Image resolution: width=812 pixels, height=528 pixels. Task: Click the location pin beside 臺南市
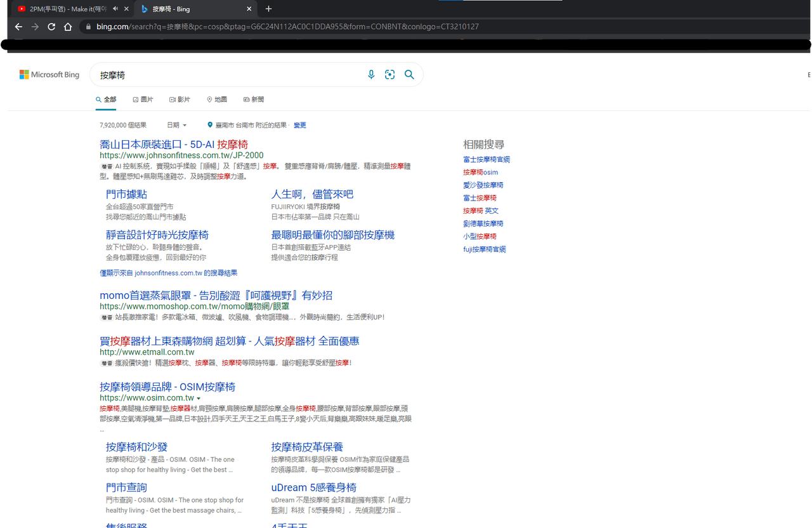(x=210, y=125)
